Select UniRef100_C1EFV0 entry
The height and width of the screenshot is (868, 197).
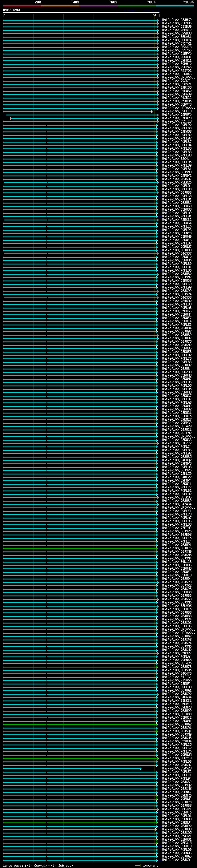(177, 54)
